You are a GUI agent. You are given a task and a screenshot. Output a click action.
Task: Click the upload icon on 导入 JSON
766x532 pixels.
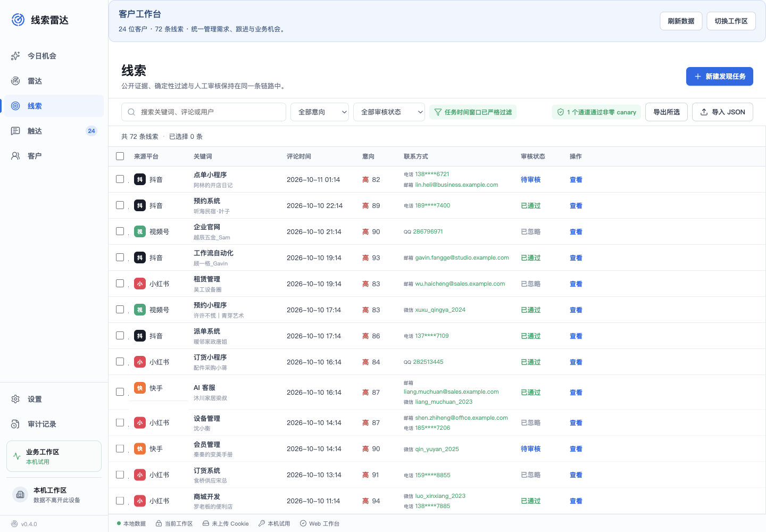pyautogui.click(x=704, y=112)
